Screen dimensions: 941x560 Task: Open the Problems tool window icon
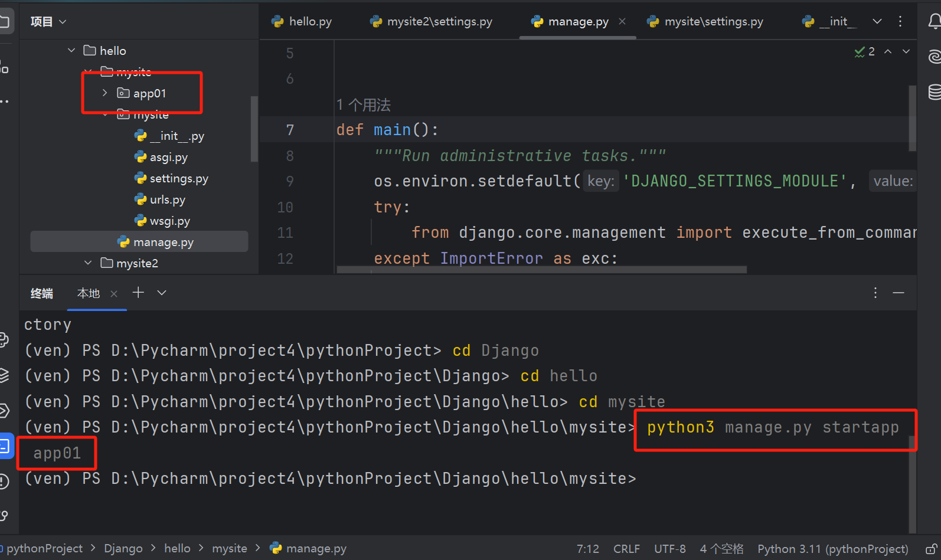[x=5, y=482]
